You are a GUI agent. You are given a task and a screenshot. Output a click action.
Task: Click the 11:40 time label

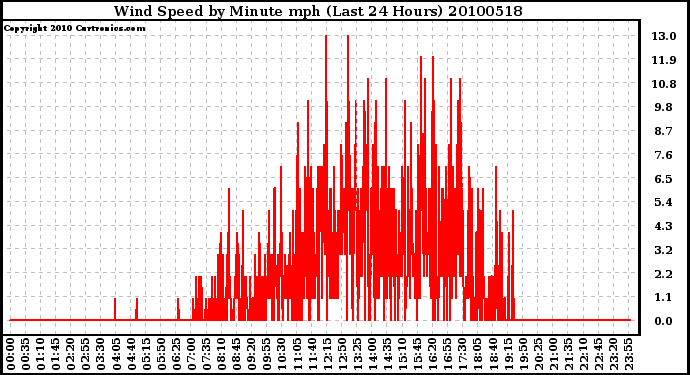312,355
